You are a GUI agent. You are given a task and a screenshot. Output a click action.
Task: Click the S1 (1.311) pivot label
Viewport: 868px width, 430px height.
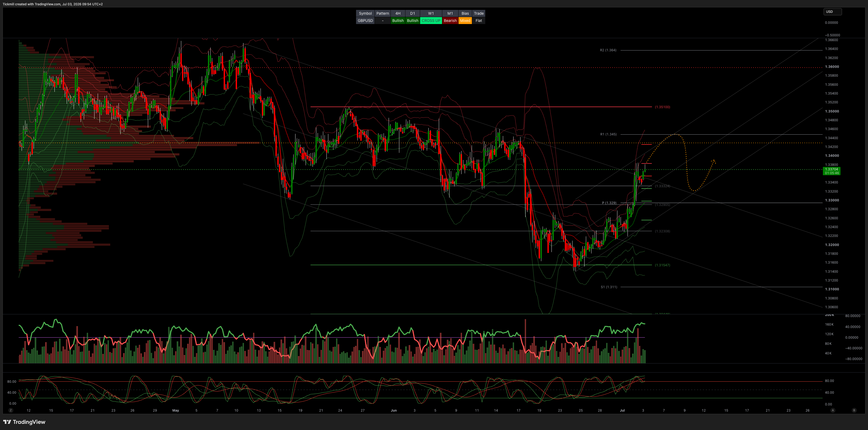(609, 287)
